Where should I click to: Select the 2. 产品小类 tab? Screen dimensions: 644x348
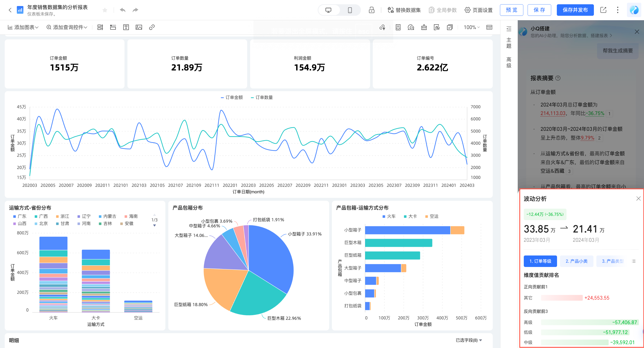[576, 261]
